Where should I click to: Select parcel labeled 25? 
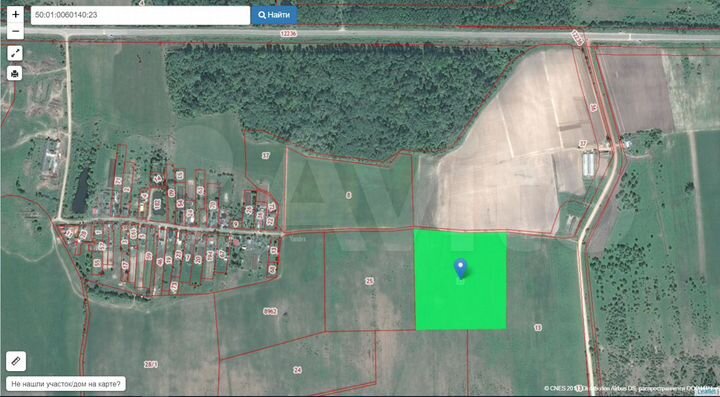point(369,281)
